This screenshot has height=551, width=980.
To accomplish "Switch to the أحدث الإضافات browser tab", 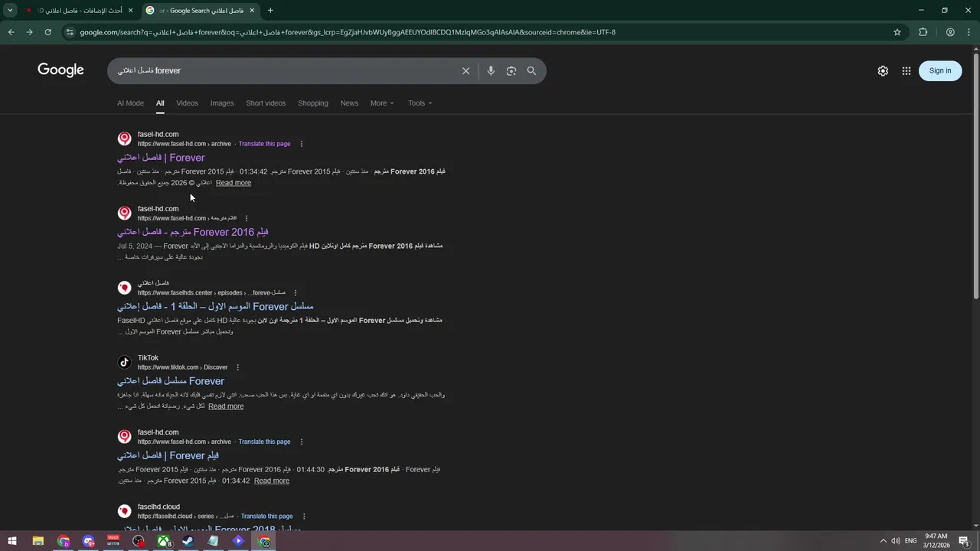I will [79, 10].
